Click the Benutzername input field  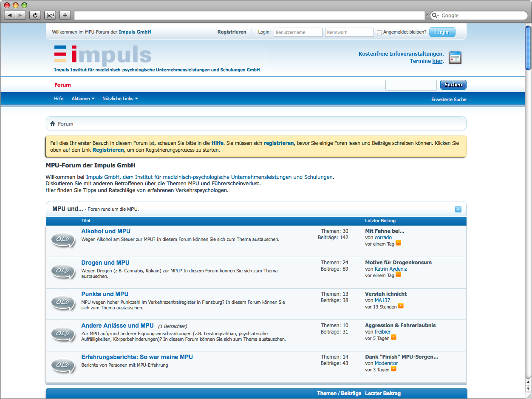298,32
